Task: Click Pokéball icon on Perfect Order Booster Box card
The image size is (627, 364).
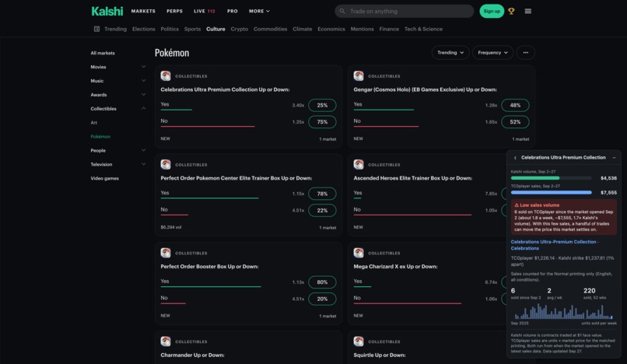Action: coord(166,253)
